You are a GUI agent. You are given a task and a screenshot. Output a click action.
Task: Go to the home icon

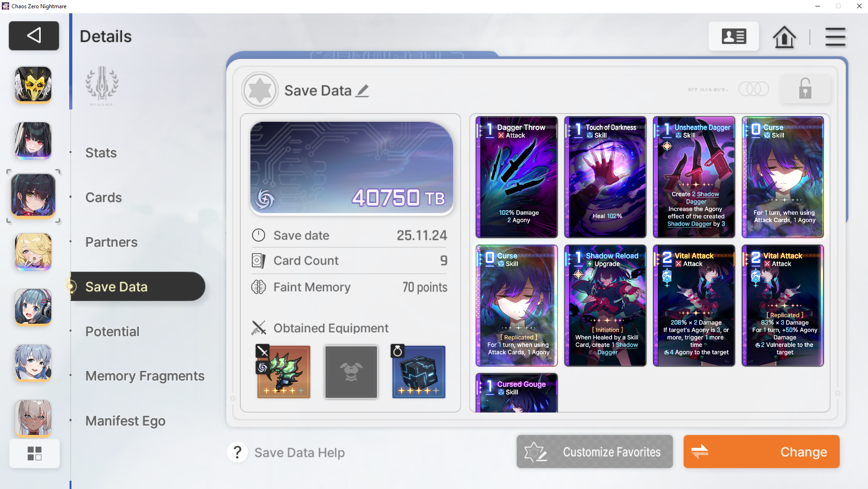784,37
